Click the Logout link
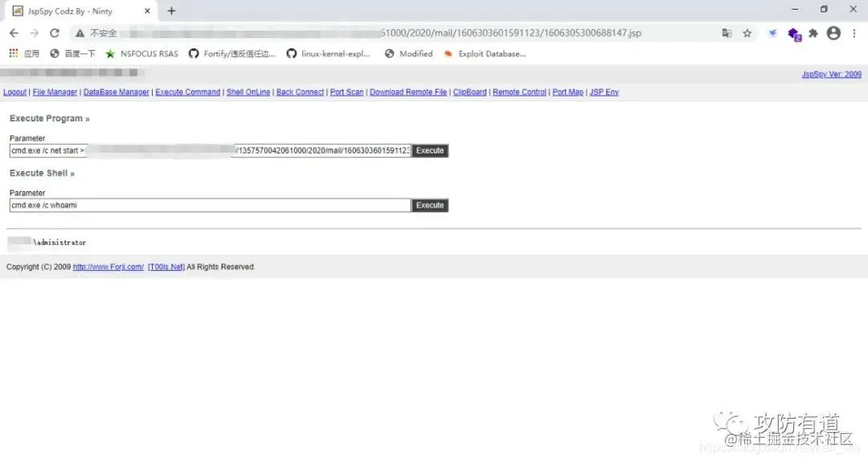 point(15,92)
